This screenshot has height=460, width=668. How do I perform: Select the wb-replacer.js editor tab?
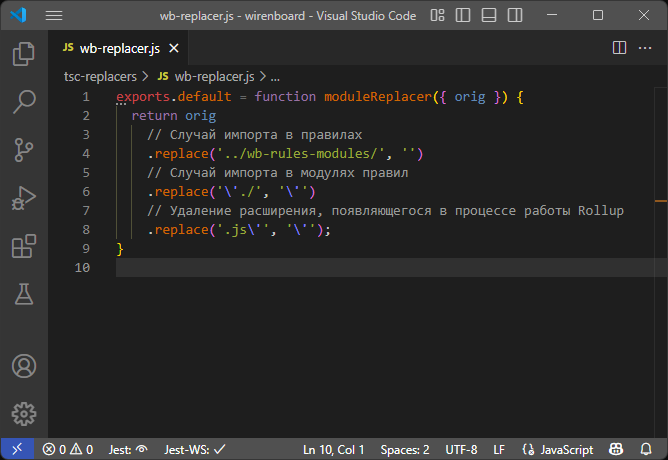118,48
